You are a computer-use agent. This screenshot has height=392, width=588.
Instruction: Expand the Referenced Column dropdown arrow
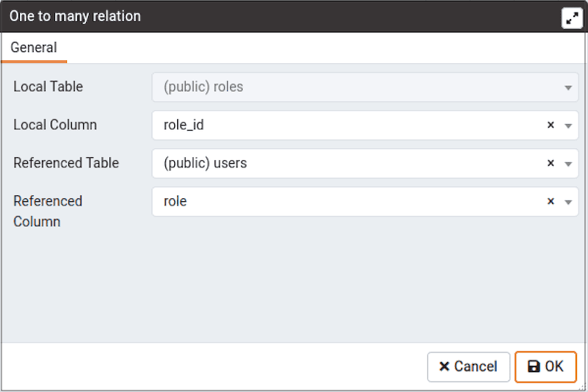pos(568,202)
